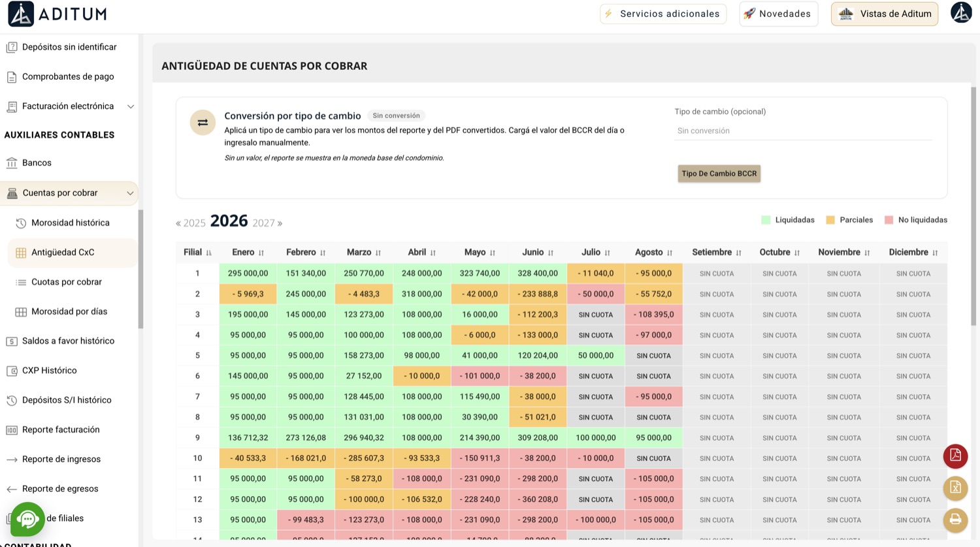The width and height of the screenshot is (980, 547).
Task: Click the Morosidad por días table icon
Action: 21,312
